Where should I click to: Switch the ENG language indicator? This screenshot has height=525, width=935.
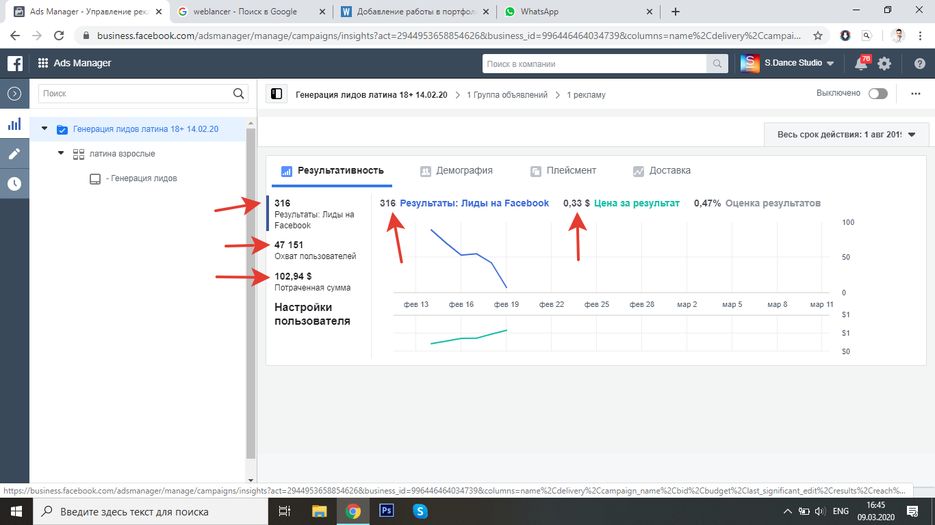pos(841,511)
